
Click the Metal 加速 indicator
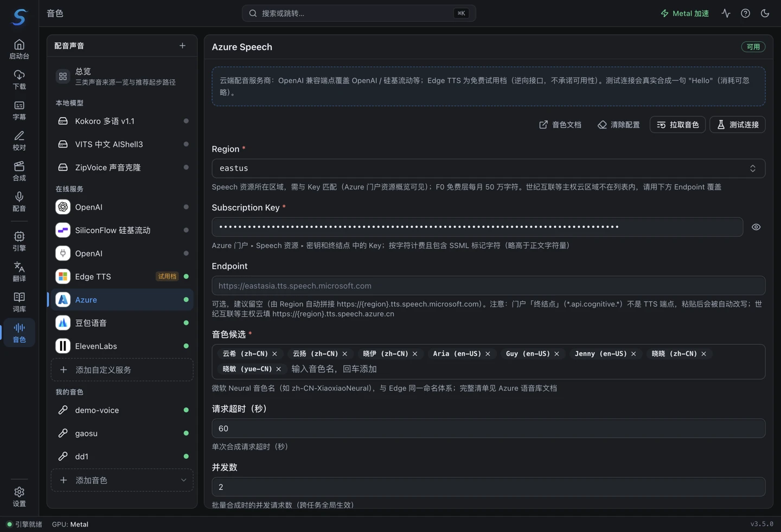click(x=684, y=14)
